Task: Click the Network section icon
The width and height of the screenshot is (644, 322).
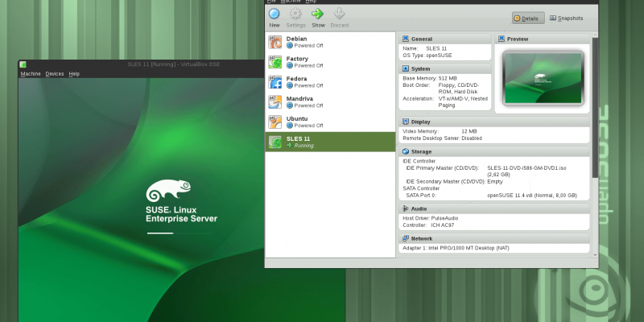Action: [406, 238]
